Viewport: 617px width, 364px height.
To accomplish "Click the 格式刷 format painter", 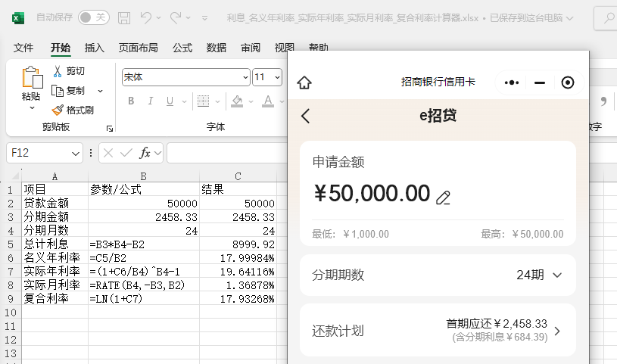I will pos(73,110).
